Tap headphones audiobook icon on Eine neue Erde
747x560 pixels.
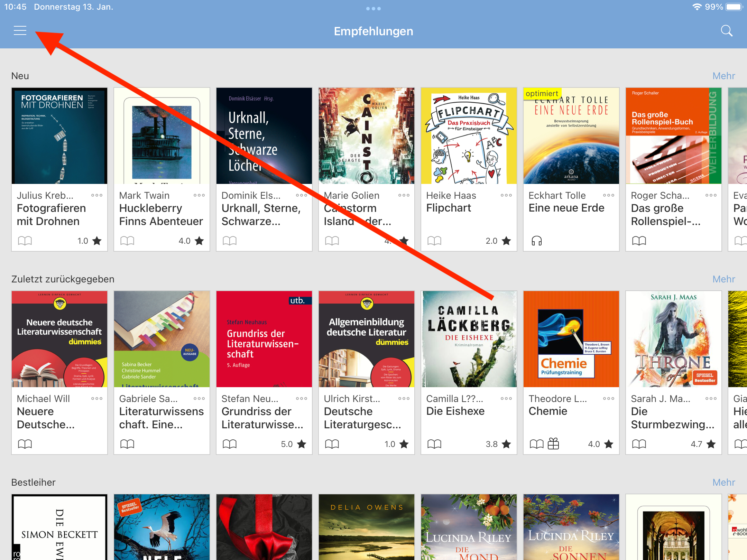[536, 241]
